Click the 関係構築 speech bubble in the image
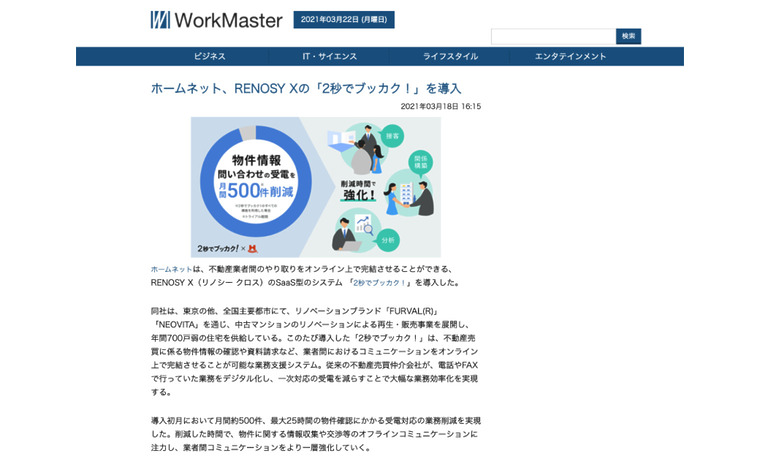 click(x=421, y=160)
